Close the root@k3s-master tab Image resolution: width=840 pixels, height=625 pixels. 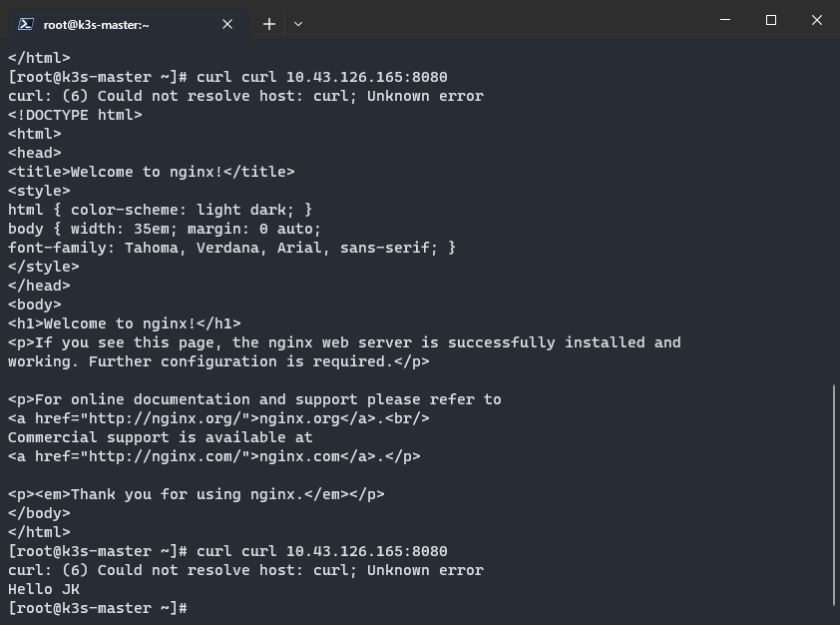click(x=227, y=24)
